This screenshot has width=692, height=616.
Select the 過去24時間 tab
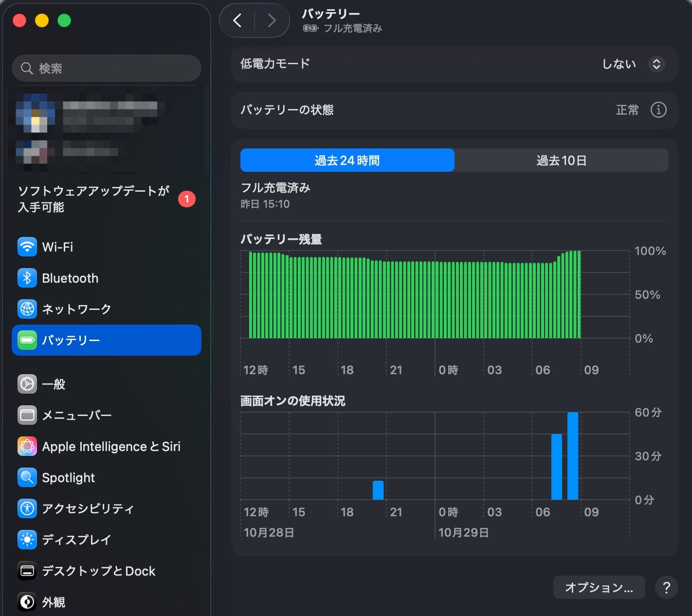pyautogui.click(x=347, y=161)
